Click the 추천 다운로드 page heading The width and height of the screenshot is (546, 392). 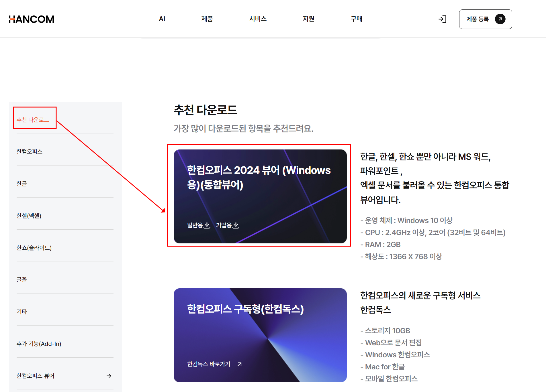click(x=206, y=110)
